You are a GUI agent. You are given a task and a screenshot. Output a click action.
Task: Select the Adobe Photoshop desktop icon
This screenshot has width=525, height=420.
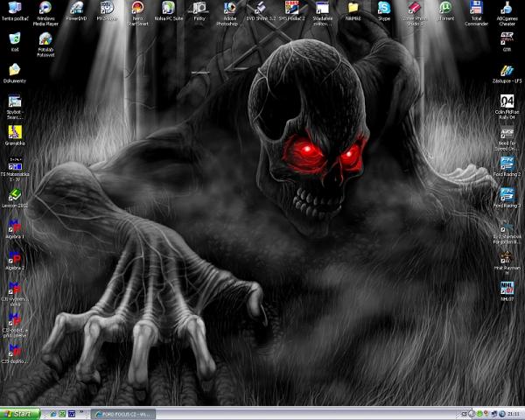(230, 9)
